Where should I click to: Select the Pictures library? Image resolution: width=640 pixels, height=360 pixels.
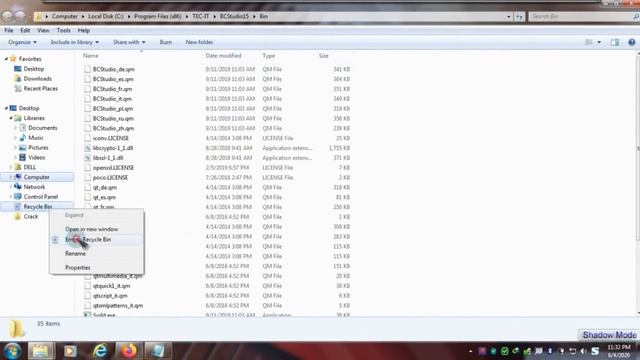pos(38,147)
